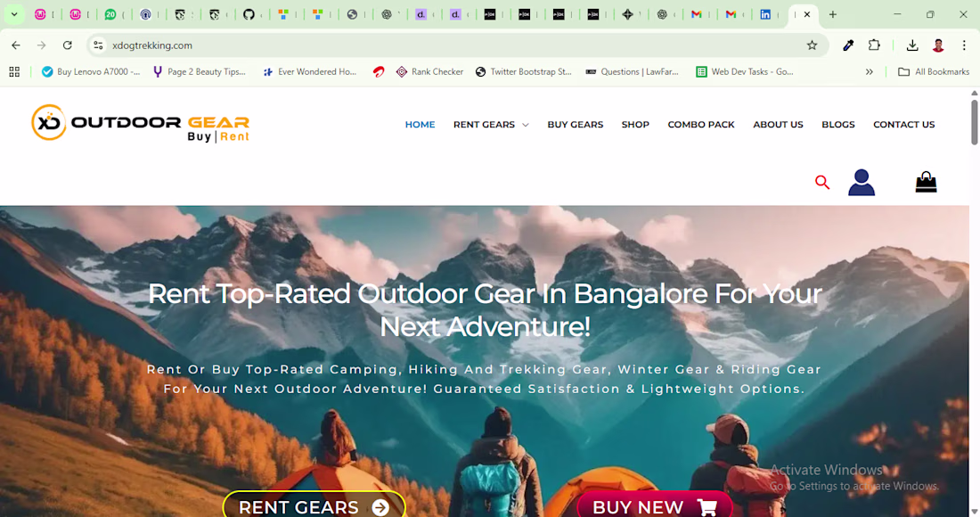The width and height of the screenshot is (980, 517).
Task: Click the eyedropper extension icon
Action: [848, 45]
